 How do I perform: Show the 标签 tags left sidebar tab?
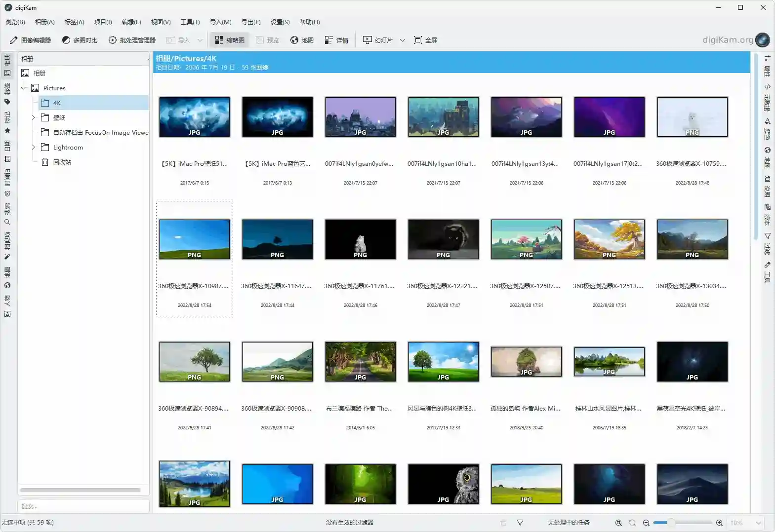[7, 94]
